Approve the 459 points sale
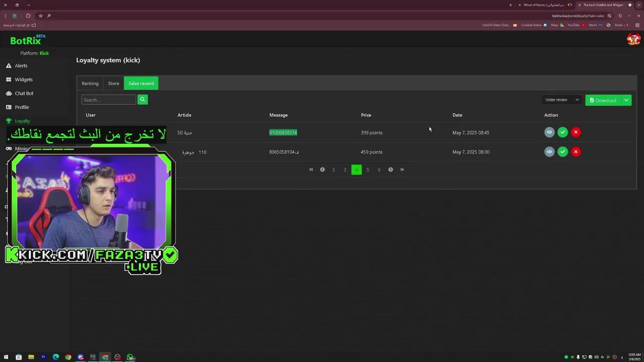644x362 pixels. (562, 152)
